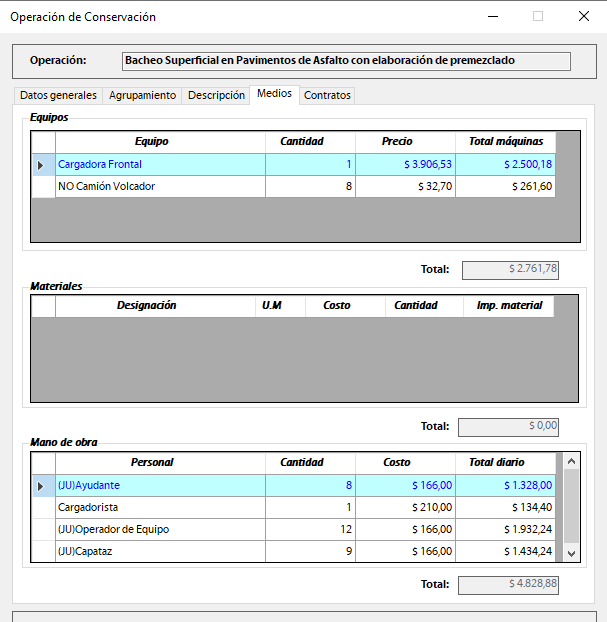Click the Operación name field
Screen dimensions: 607x622
point(345,61)
